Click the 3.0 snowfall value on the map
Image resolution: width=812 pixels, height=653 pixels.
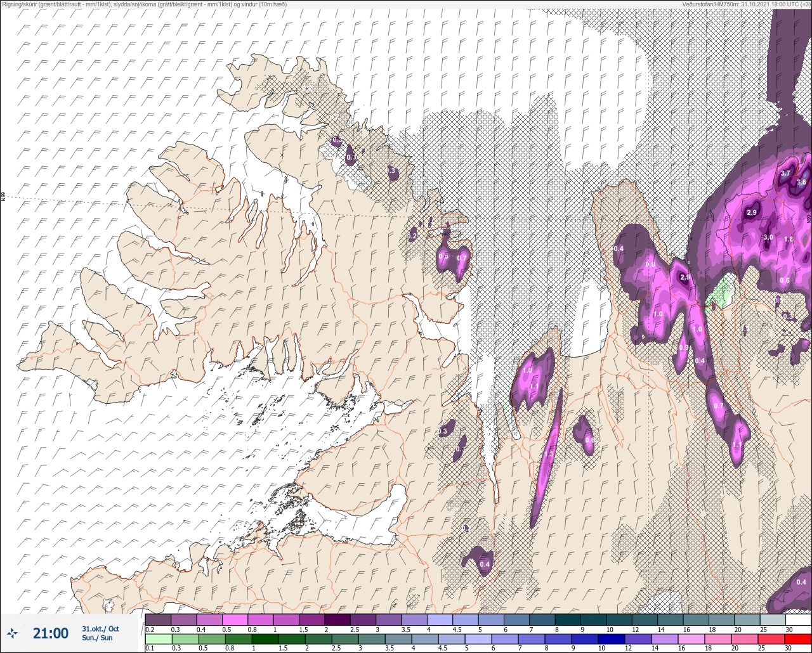click(768, 237)
